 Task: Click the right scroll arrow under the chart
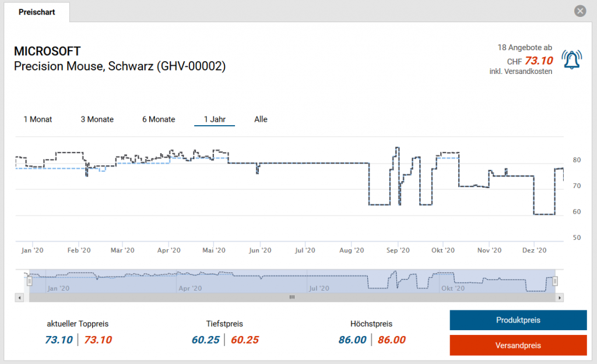tap(560, 298)
